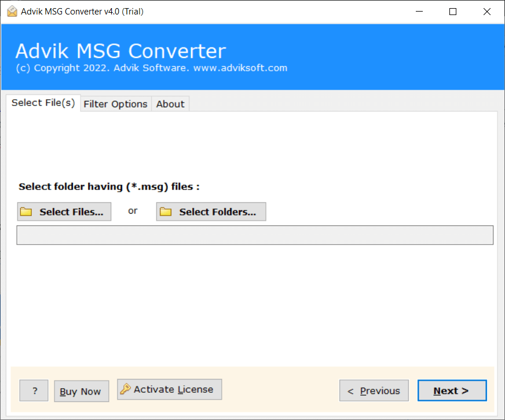505x420 pixels.
Task: Click the empty file path field
Action: coord(255,235)
